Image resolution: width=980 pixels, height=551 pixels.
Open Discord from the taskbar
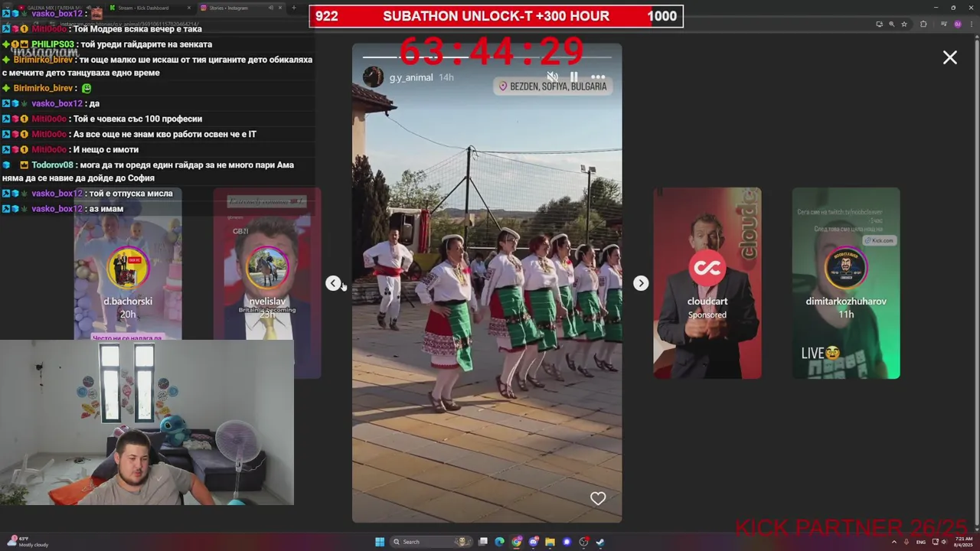(x=534, y=542)
